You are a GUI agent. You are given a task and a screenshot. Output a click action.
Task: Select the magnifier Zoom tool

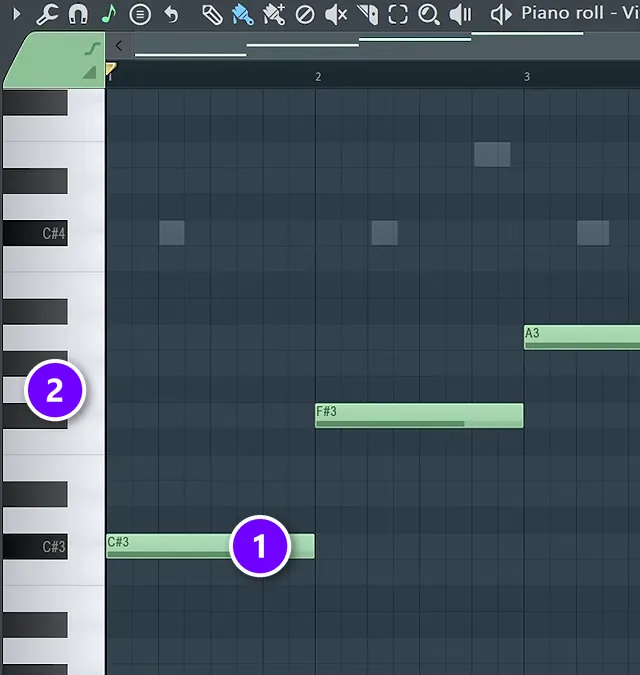click(x=429, y=15)
